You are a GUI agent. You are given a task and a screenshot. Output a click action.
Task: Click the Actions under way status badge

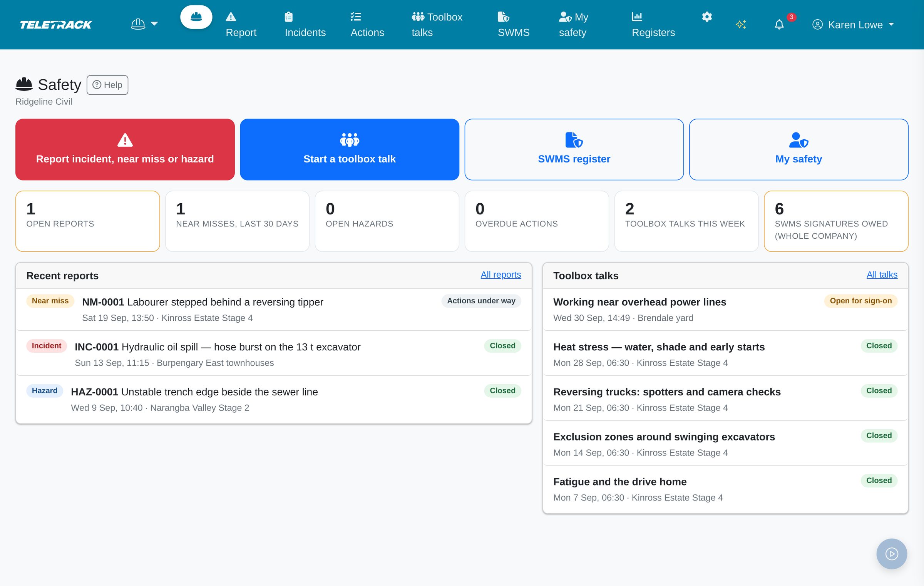[x=481, y=301]
